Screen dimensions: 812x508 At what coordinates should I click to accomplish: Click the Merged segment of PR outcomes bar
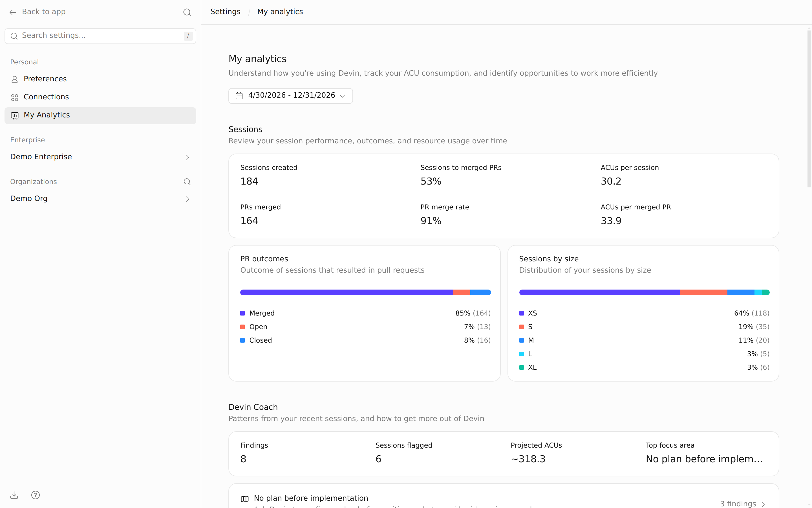coord(347,292)
